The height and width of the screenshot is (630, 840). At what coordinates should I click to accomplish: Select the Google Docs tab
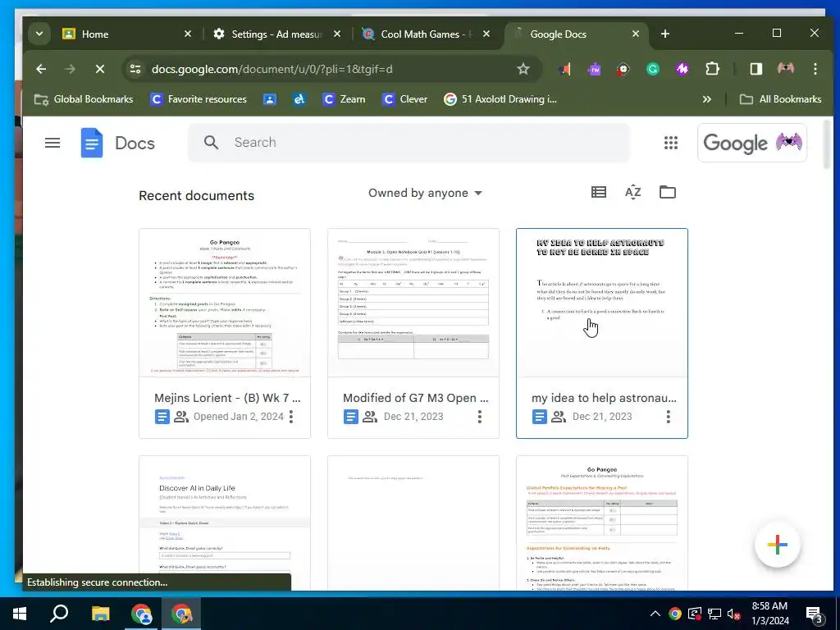tap(576, 34)
